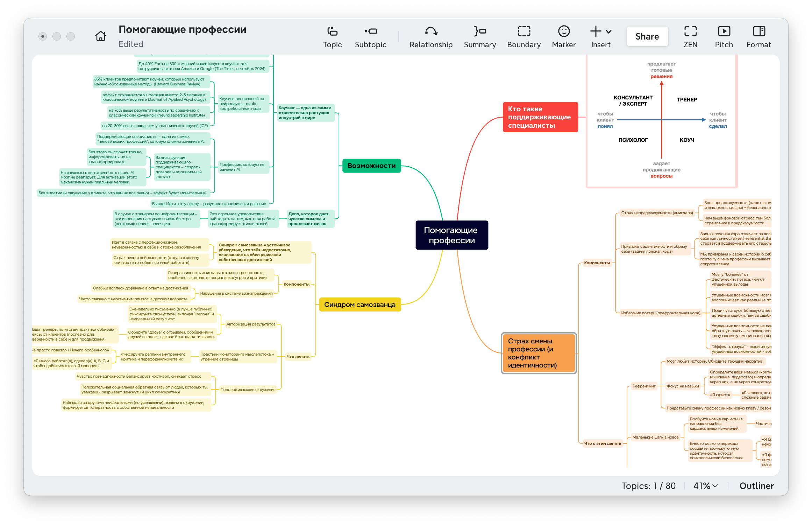Click the document title Помогающие профессии

pos(182,30)
